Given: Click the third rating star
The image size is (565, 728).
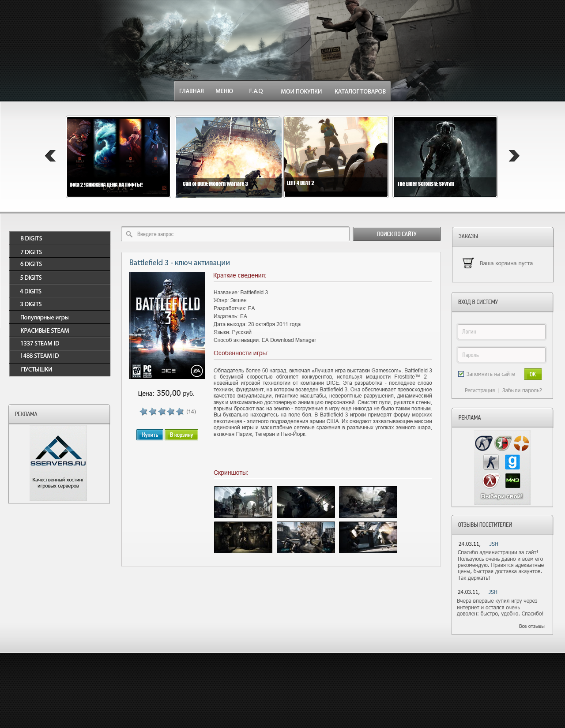Looking at the screenshot, I should (162, 412).
